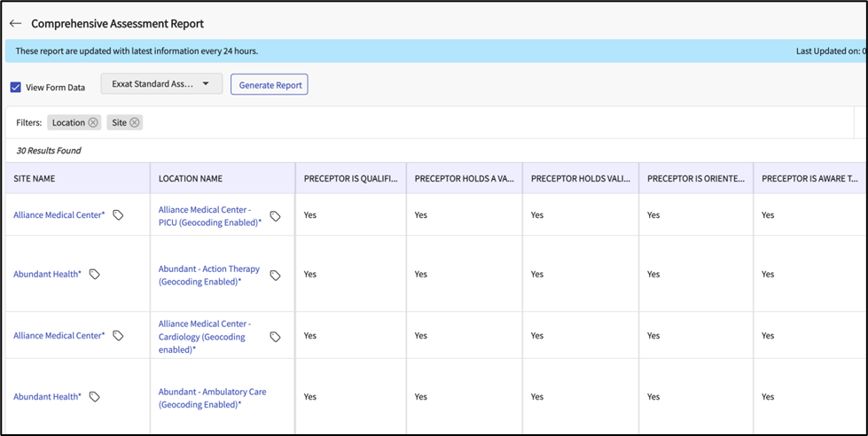
Task: Select the SITE NAME column header
Action: 35,178
